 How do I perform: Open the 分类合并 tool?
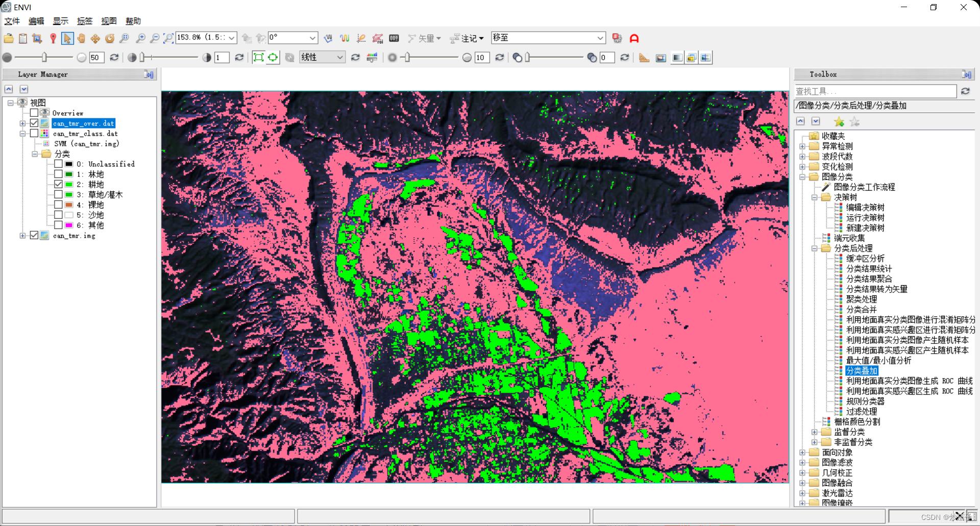(862, 310)
